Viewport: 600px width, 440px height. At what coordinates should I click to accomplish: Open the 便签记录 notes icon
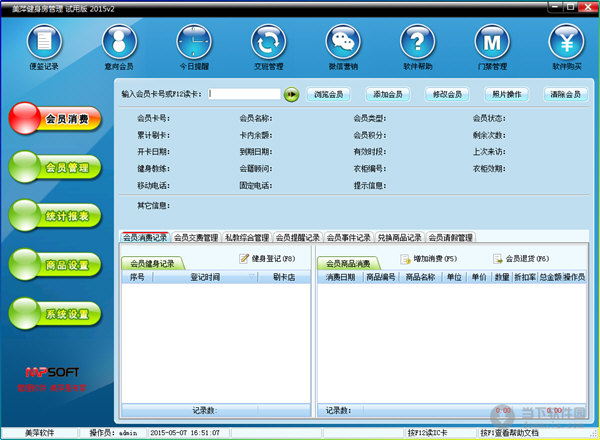[44, 41]
